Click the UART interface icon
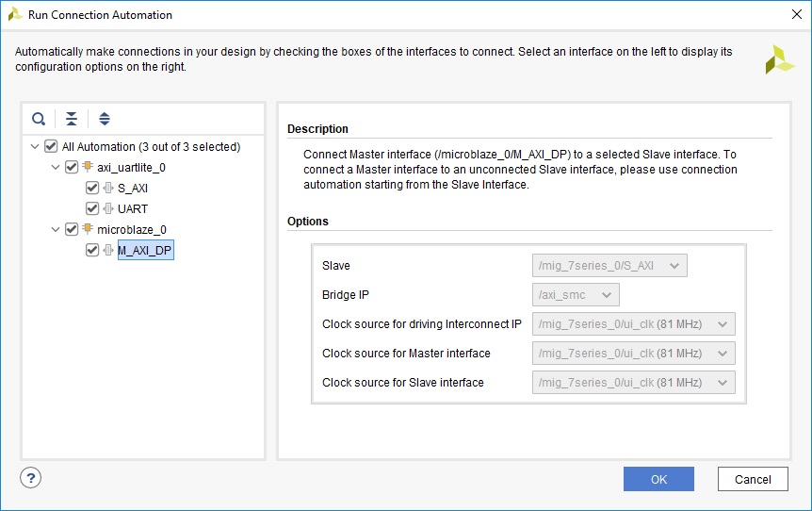This screenshot has width=812, height=511. [x=108, y=208]
